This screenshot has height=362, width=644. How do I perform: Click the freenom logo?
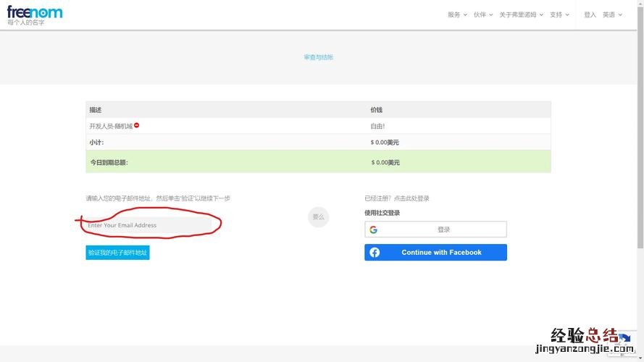tap(34, 12)
